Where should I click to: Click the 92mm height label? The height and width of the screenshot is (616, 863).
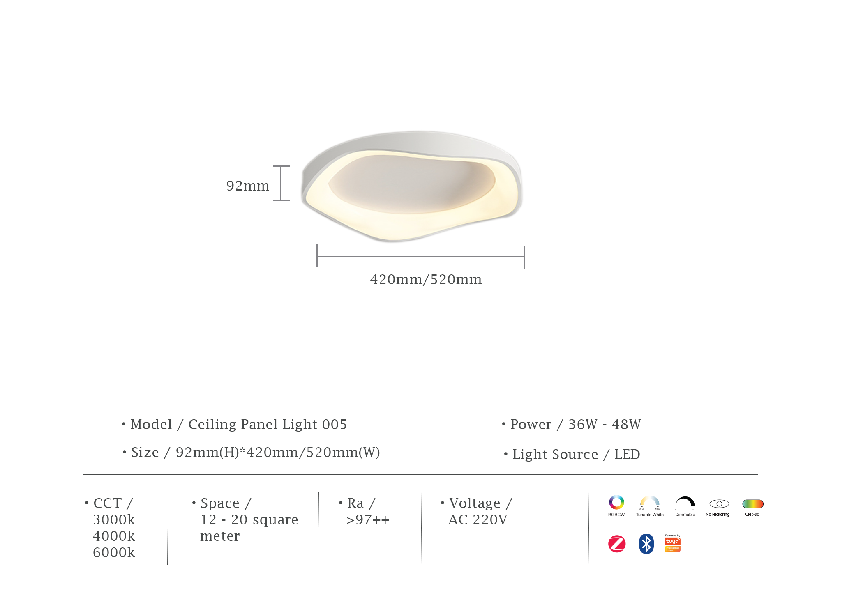coord(248,186)
